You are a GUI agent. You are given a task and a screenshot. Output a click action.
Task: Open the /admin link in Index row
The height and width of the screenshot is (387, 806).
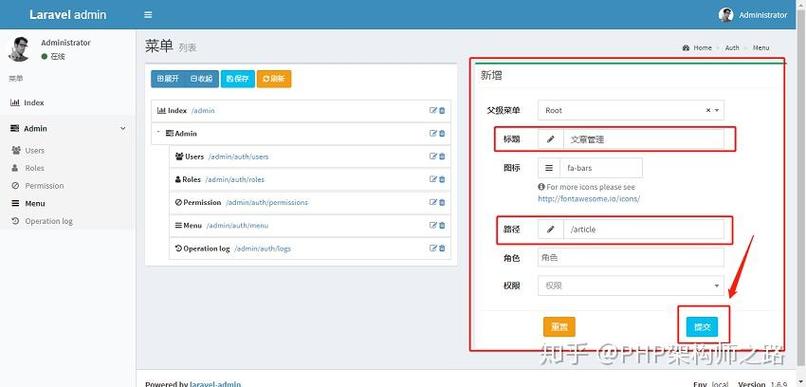[203, 110]
